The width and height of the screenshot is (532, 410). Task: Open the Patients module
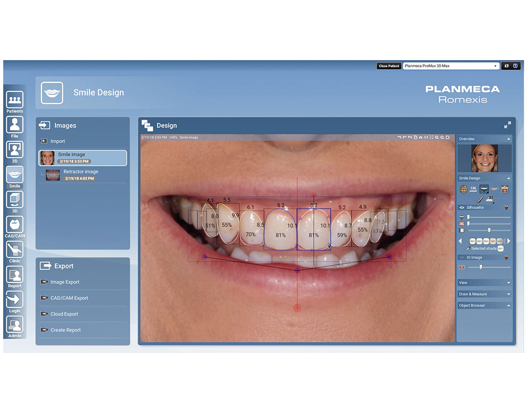[14, 99]
